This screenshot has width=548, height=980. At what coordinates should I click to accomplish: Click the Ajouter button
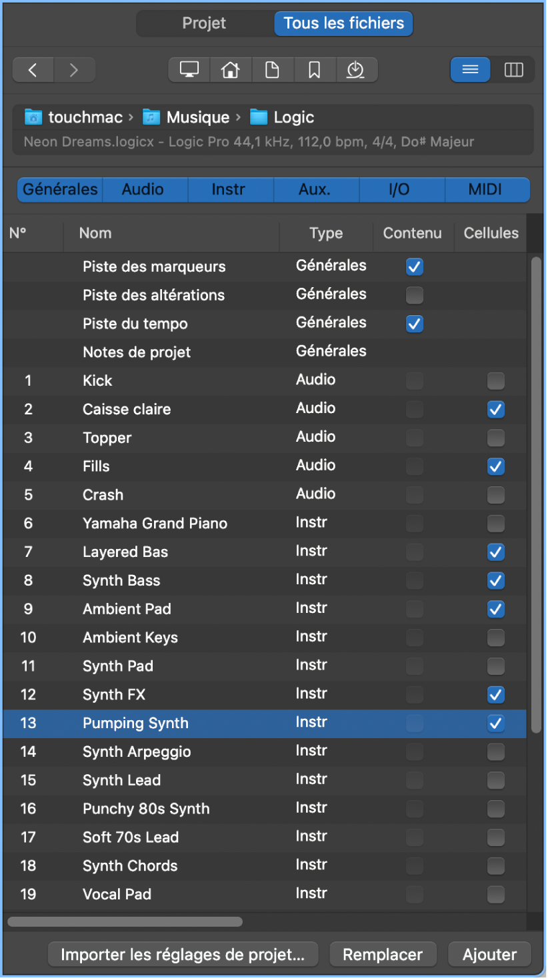pos(489,955)
